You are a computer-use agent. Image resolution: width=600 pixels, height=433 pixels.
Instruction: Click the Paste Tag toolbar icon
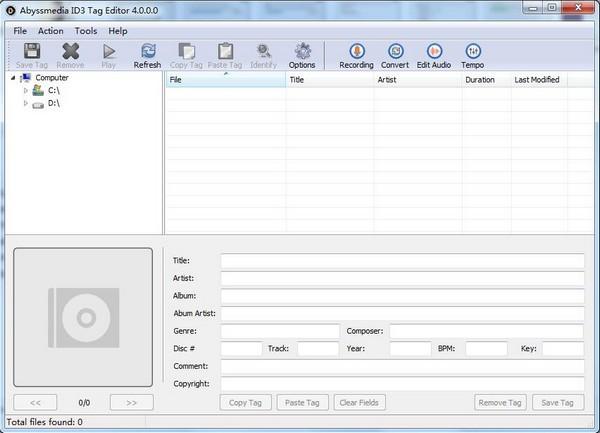(x=225, y=51)
